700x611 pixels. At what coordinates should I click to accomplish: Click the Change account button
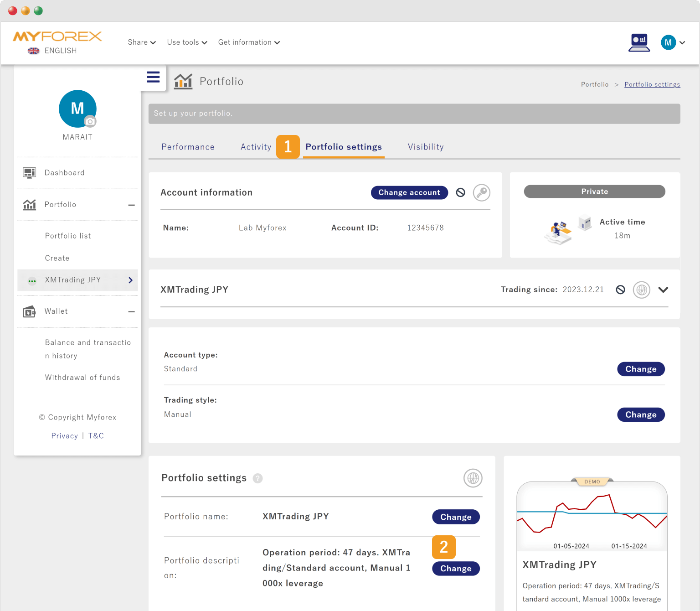(x=409, y=192)
